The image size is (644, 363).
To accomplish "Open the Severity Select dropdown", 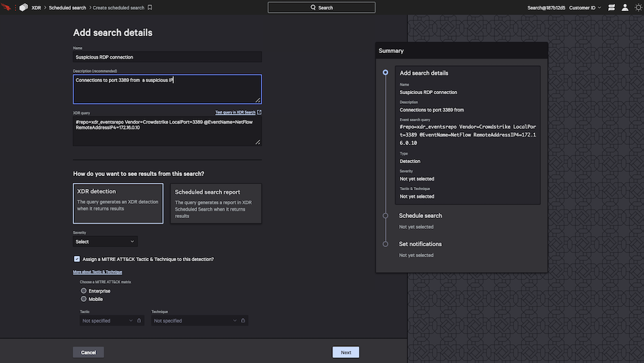I will tap(105, 241).
